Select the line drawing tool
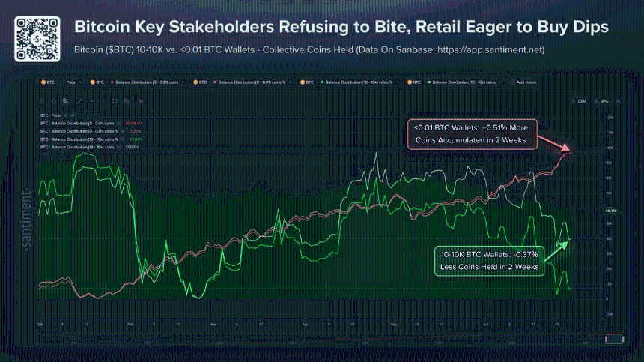This screenshot has height=362, width=644. click(79, 101)
